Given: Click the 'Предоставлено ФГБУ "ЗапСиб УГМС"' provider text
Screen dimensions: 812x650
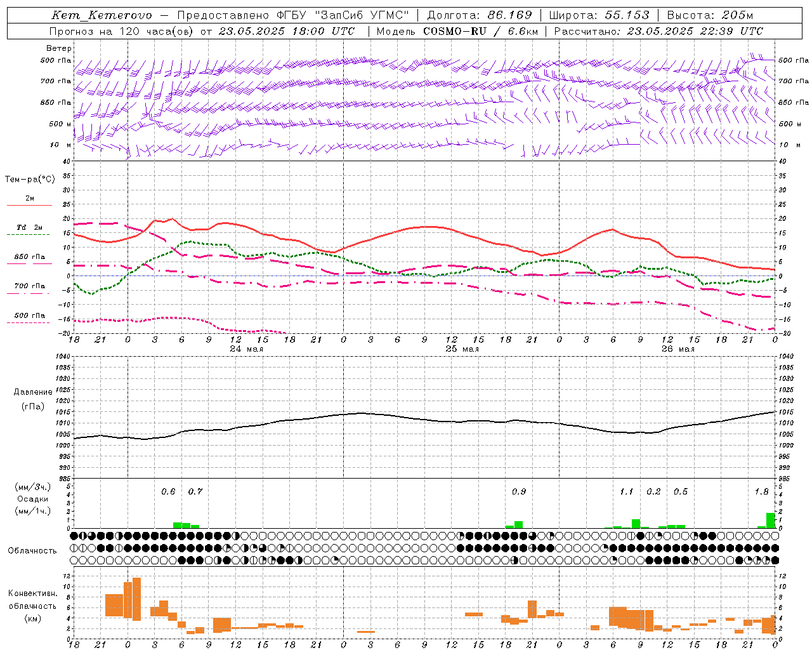Looking at the screenshot, I should click(294, 15).
